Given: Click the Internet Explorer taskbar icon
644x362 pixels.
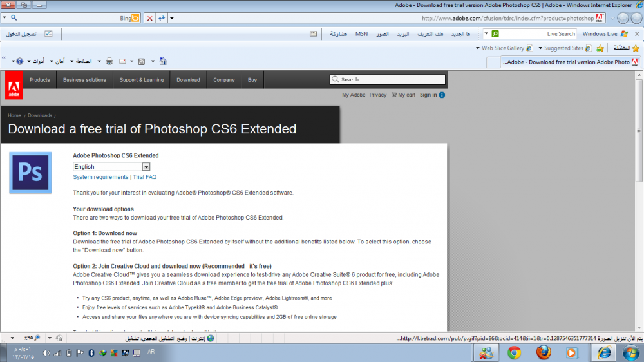Looking at the screenshot, I should pyautogui.click(x=604, y=352).
